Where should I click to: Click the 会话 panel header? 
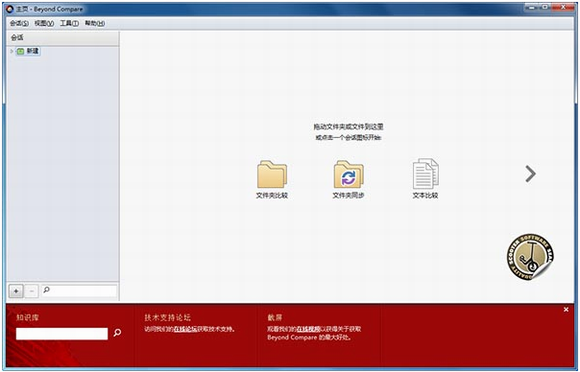[63, 38]
